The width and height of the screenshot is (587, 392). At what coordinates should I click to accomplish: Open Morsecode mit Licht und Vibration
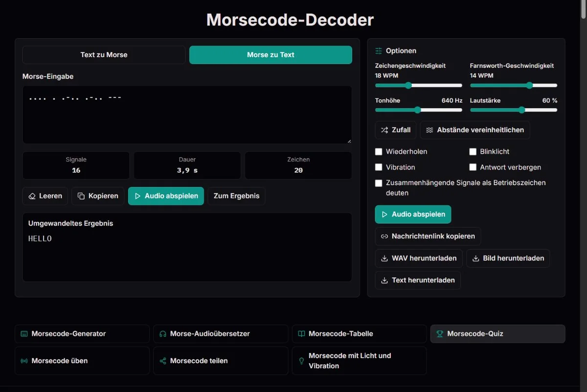click(359, 361)
